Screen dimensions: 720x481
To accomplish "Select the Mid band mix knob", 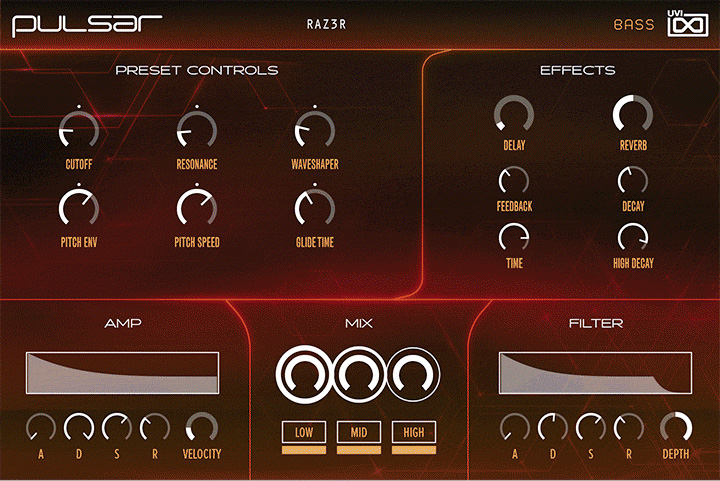I will 359,375.
